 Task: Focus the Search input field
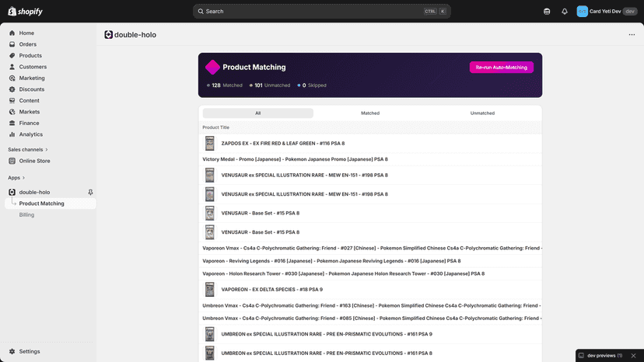[321, 12]
